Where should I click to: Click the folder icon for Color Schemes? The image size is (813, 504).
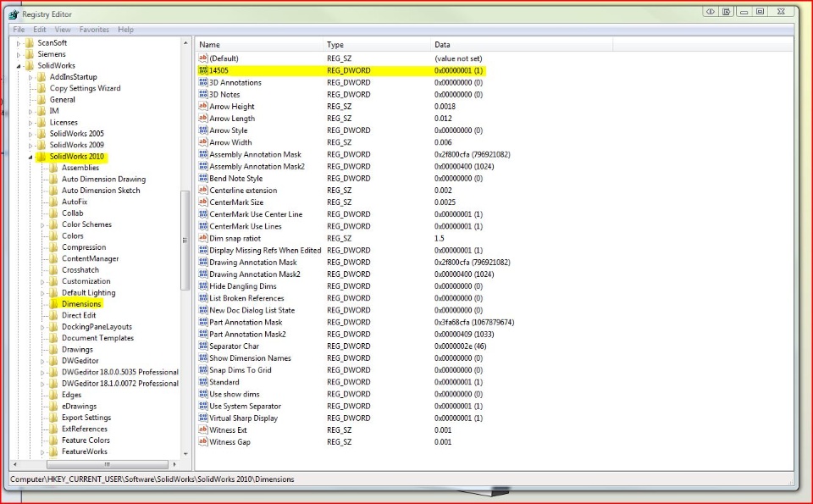pyautogui.click(x=53, y=224)
